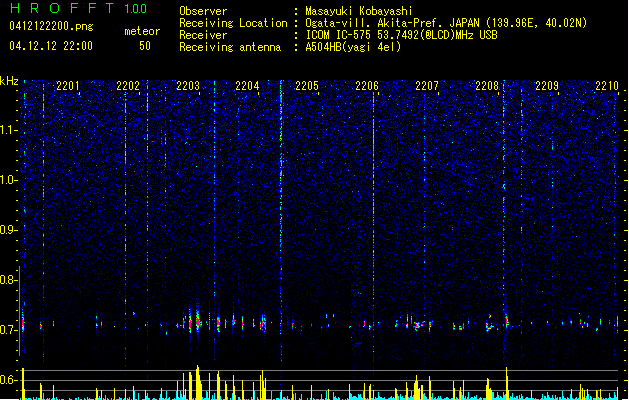Click the Receiving Location label
629x400 pixels.
pyautogui.click(x=233, y=23)
